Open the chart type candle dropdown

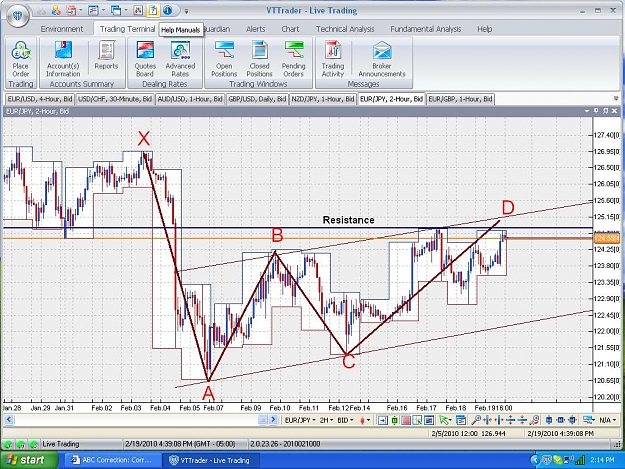coord(365,420)
